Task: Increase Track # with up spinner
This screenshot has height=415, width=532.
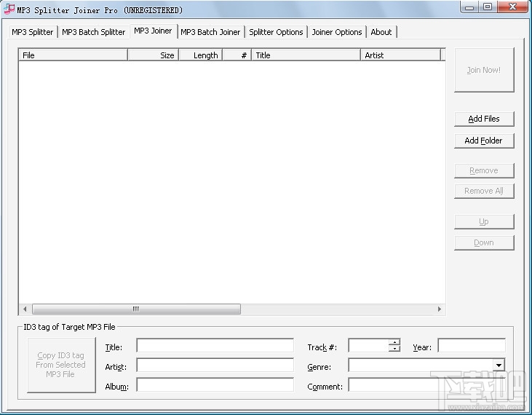Action: click(394, 342)
